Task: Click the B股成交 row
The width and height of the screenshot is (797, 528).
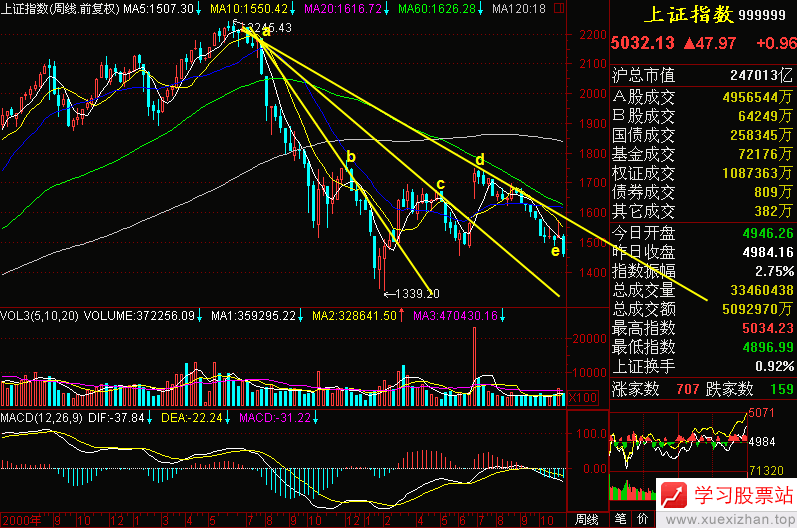Action: tap(702, 116)
